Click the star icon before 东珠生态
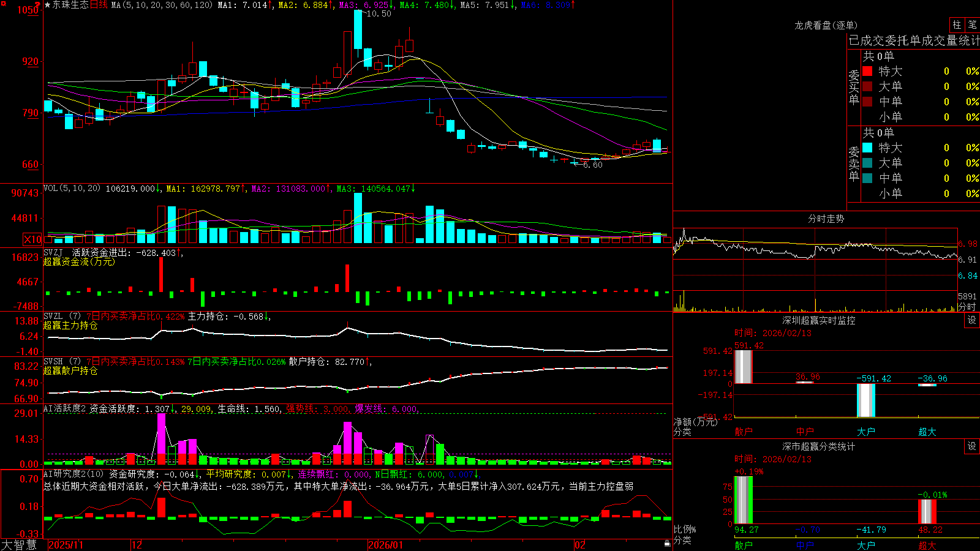Viewport: 980px width, 551px height. coord(48,5)
